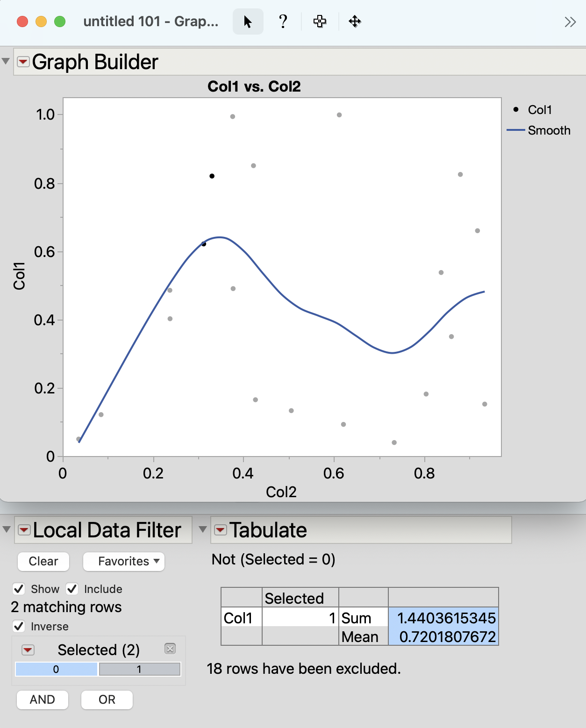Collapse the Graph Builder section
The image size is (586, 728).
pos(6,61)
